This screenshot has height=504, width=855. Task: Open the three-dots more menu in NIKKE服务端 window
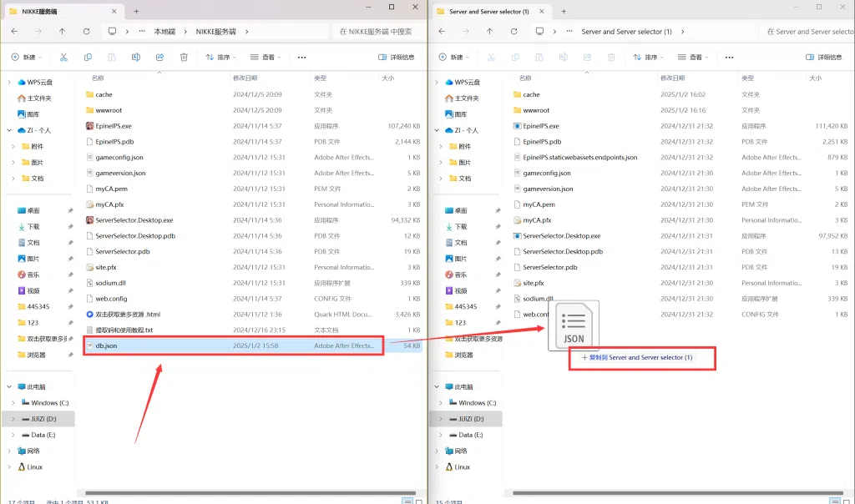pos(301,58)
